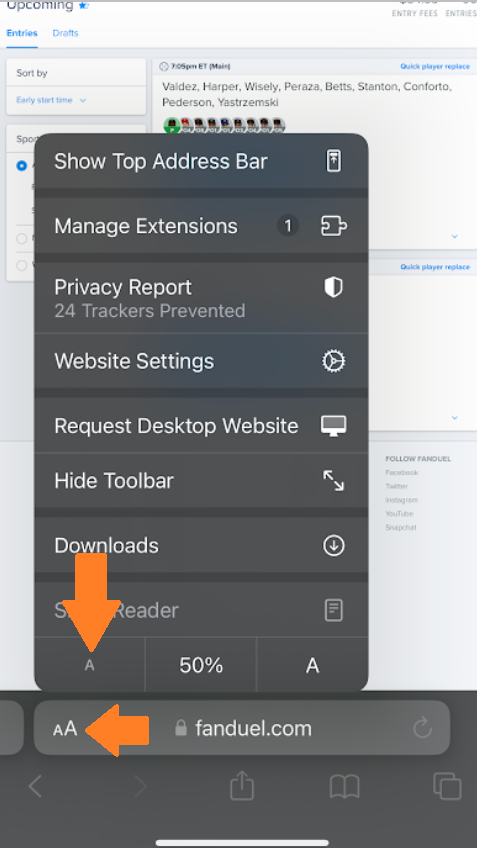Click second Quick player replace link
This screenshot has height=848, width=477.
[x=435, y=267]
